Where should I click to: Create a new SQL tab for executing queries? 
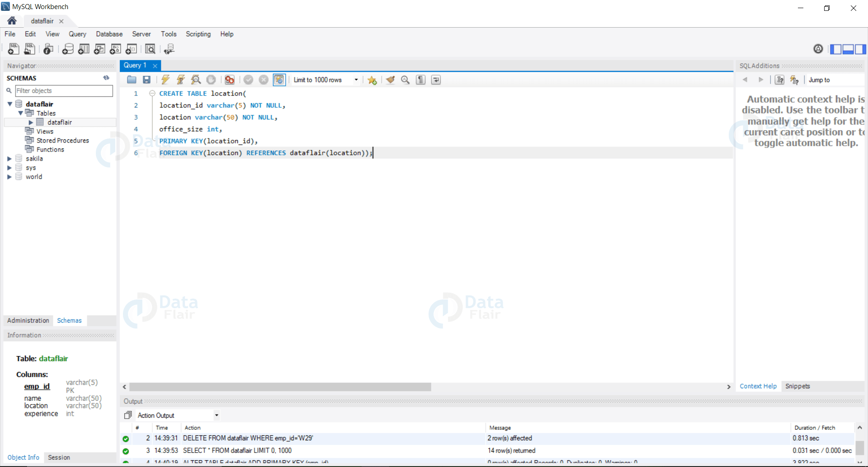(x=13, y=49)
